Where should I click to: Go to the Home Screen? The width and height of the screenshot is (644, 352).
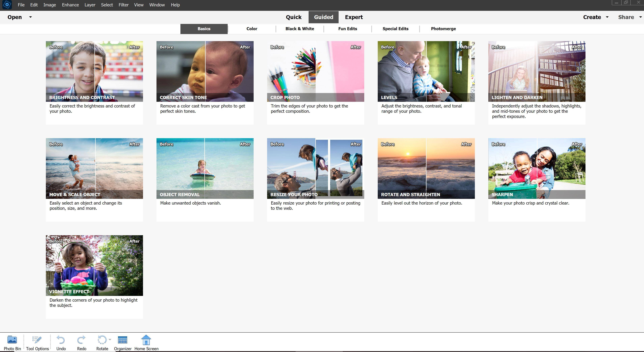click(x=146, y=340)
